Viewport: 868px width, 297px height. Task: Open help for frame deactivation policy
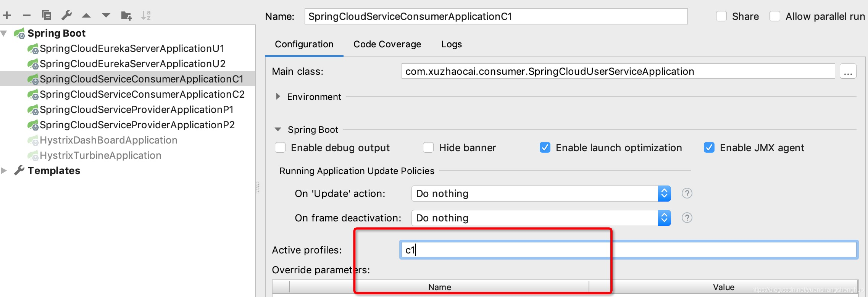click(687, 218)
